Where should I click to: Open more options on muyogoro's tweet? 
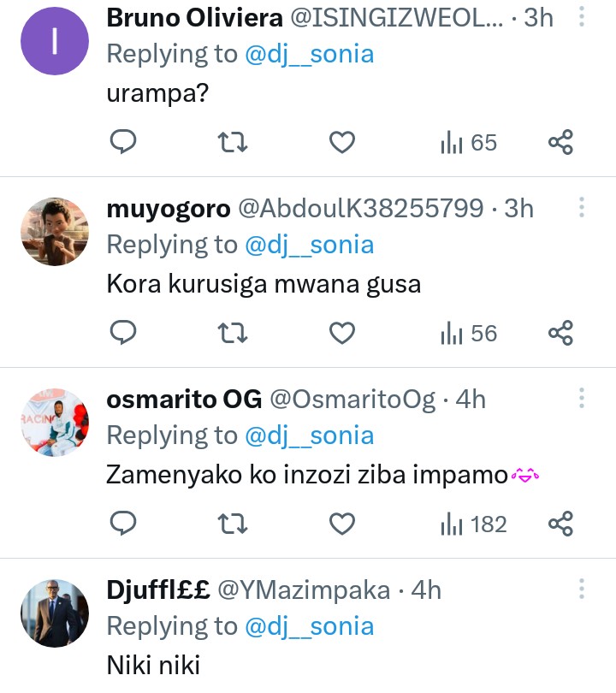click(x=582, y=208)
